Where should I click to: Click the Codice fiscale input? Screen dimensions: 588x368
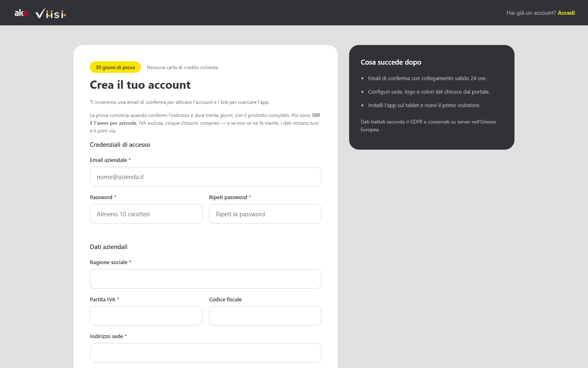point(265,316)
